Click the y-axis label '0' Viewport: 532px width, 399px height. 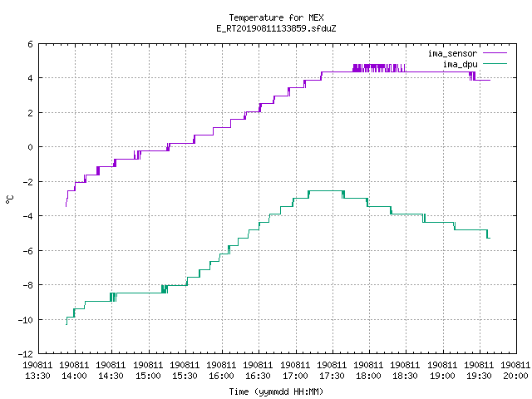pos(30,147)
